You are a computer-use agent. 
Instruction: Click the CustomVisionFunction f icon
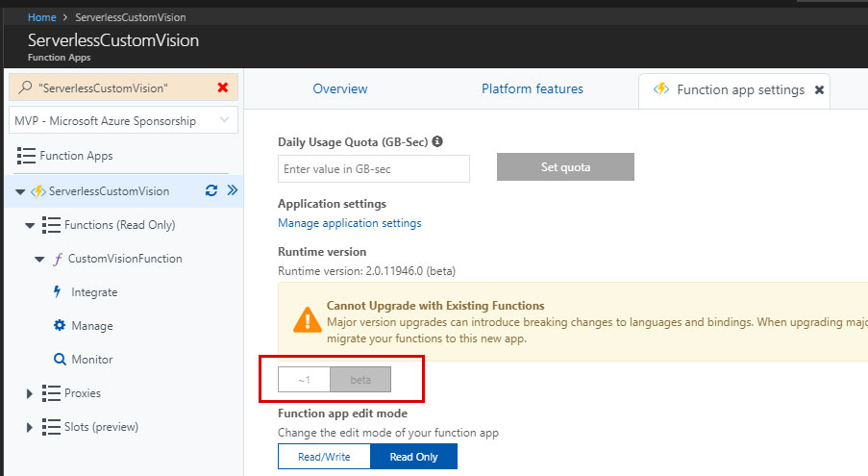58,259
